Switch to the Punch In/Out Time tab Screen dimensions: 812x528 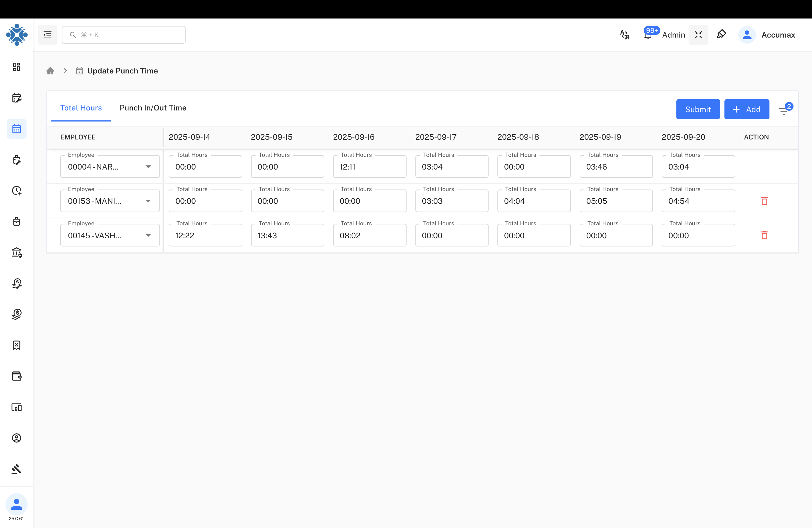(x=153, y=108)
